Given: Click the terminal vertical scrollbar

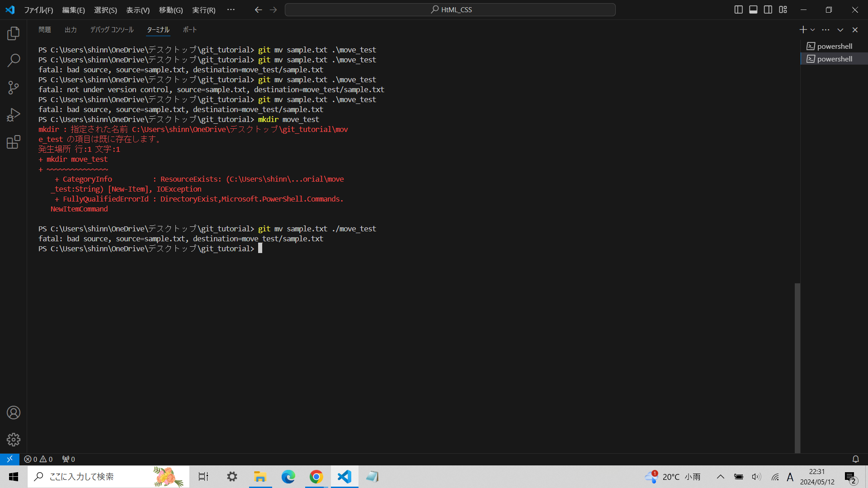Looking at the screenshot, I should [797, 367].
